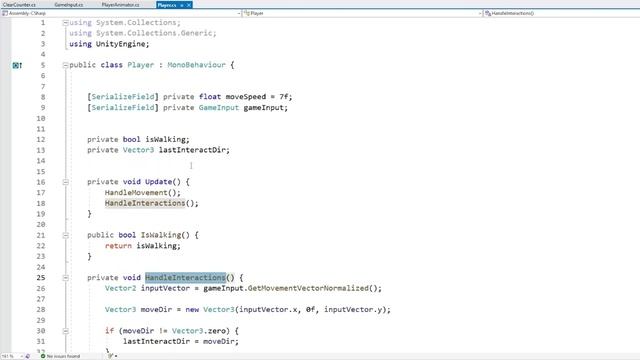The width and height of the screenshot is (640, 360).
Task: Click 'using UnityEngine;' on line 3
Action: 109,44
